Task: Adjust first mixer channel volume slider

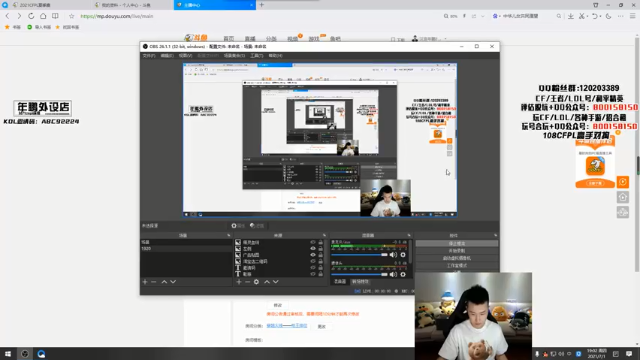Action: click(x=360, y=255)
